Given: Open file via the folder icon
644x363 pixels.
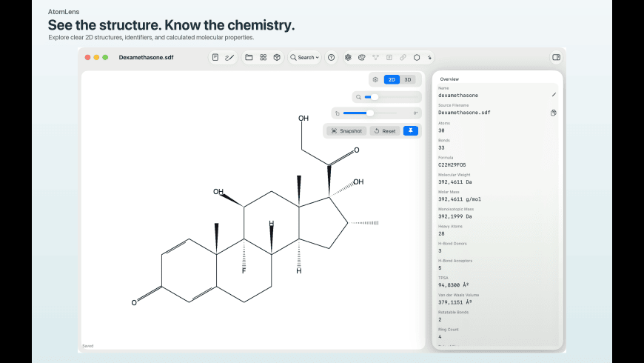Looking at the screenshot, I should pyautogui.click(x=249, y=58).
